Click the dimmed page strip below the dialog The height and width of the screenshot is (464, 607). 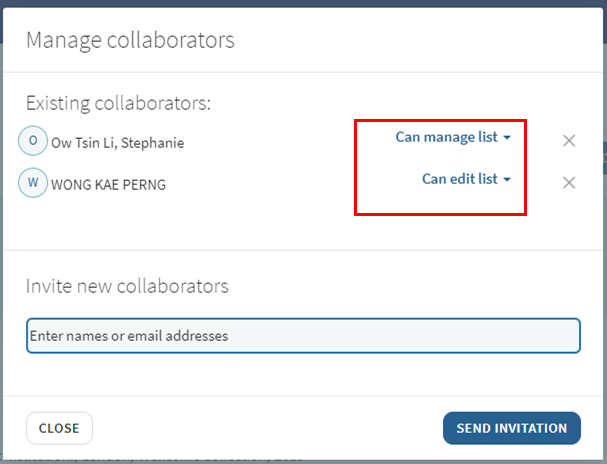click(300, 459)
